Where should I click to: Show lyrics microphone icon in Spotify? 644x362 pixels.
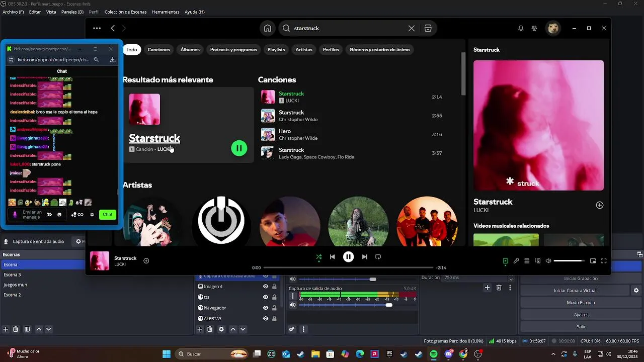point(516,261)
